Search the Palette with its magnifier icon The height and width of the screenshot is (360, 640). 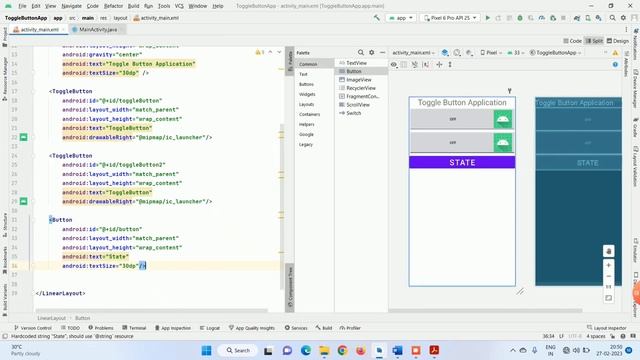point(361,53)
